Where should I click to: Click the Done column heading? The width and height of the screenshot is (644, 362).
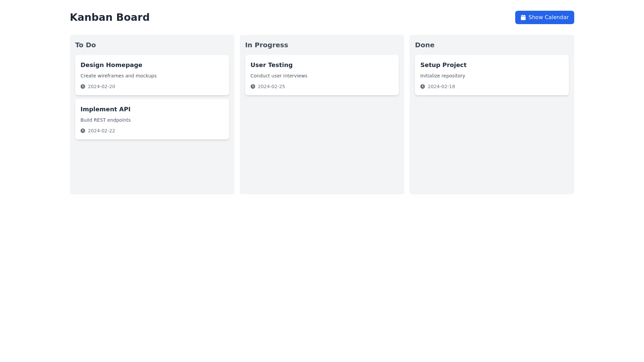(x=425, y=45)
